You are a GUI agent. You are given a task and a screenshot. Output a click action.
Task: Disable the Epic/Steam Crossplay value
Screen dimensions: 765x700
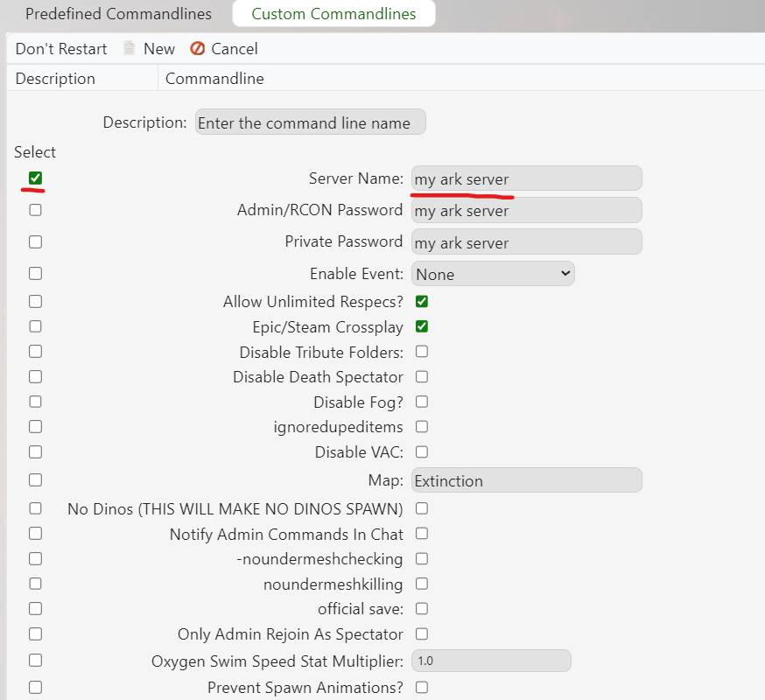(x=422, y=326)
